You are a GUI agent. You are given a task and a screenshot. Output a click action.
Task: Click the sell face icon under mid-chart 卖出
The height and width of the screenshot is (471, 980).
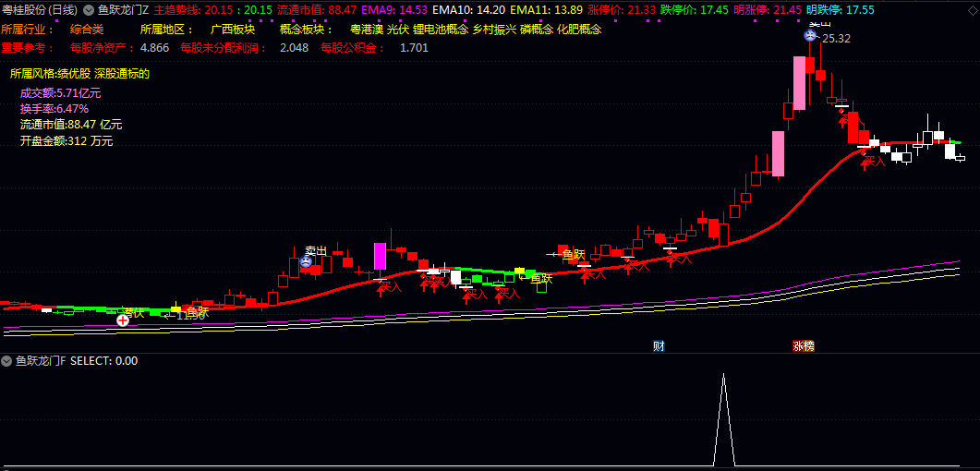pyautogui.click(x=306, y=261)
